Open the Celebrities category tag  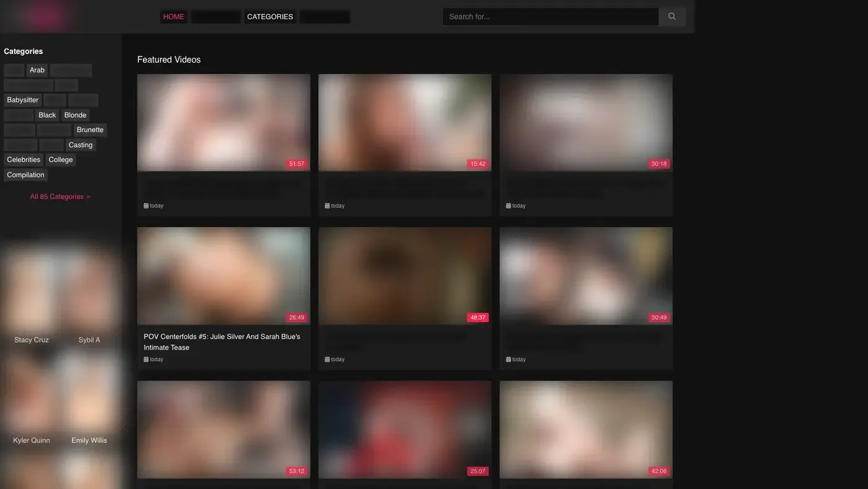pos(24,159)
